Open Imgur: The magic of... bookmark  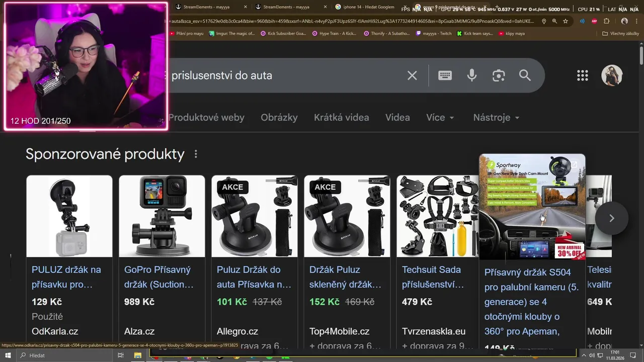233,34
